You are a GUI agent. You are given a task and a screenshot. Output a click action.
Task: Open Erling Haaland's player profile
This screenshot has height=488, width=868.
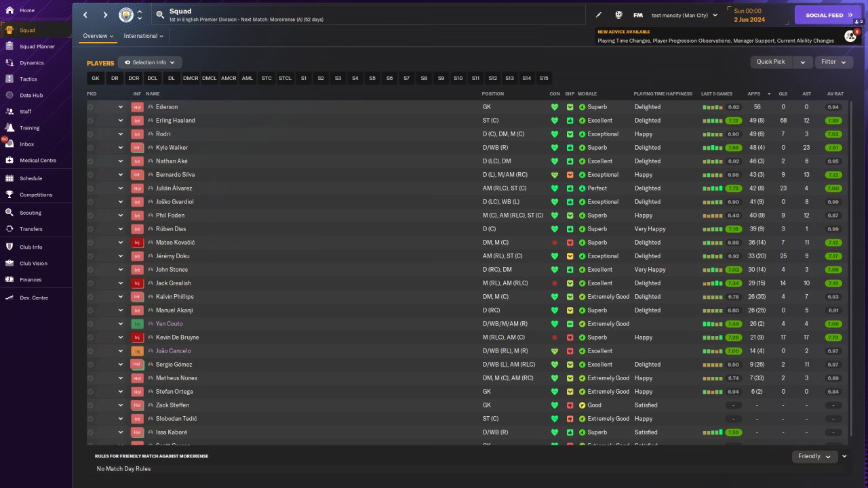[175, 121]
